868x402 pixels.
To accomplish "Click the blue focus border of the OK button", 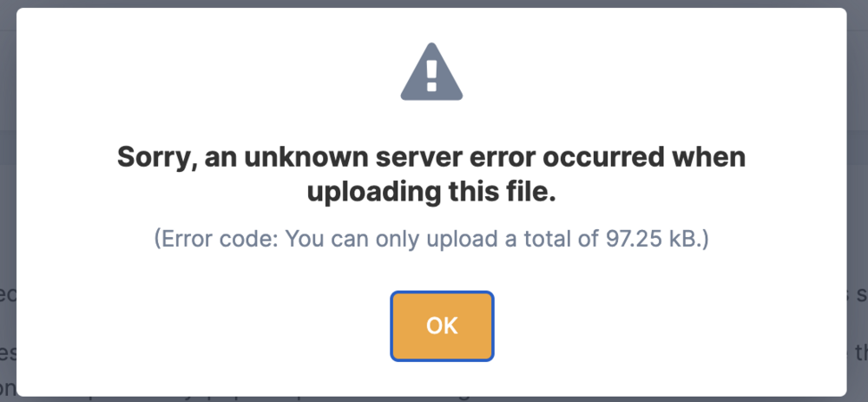I will point(442,293).
